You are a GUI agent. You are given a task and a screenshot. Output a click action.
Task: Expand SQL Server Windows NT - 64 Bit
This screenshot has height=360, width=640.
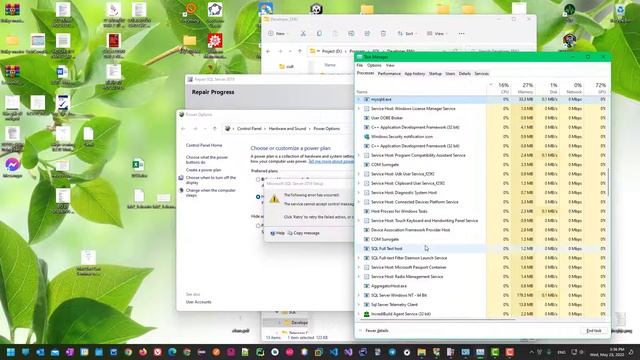click(359, 295)
